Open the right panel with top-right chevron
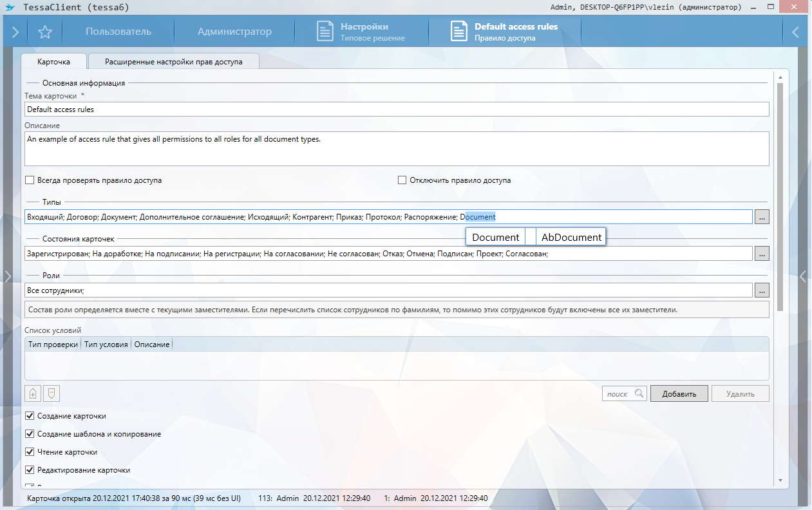This screenshot has width=812, height=510. point(796,32)
